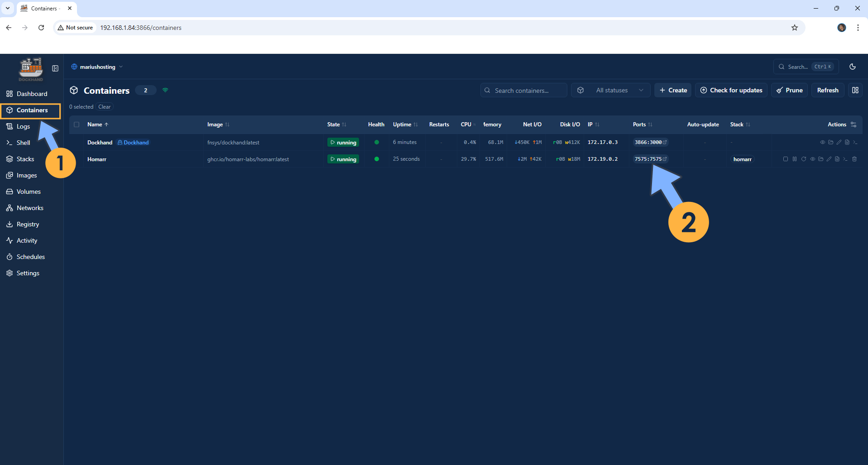Open the Images sidebar page
Image resolution: width=868 pixels, height=465 pixels.
(27, 175)
